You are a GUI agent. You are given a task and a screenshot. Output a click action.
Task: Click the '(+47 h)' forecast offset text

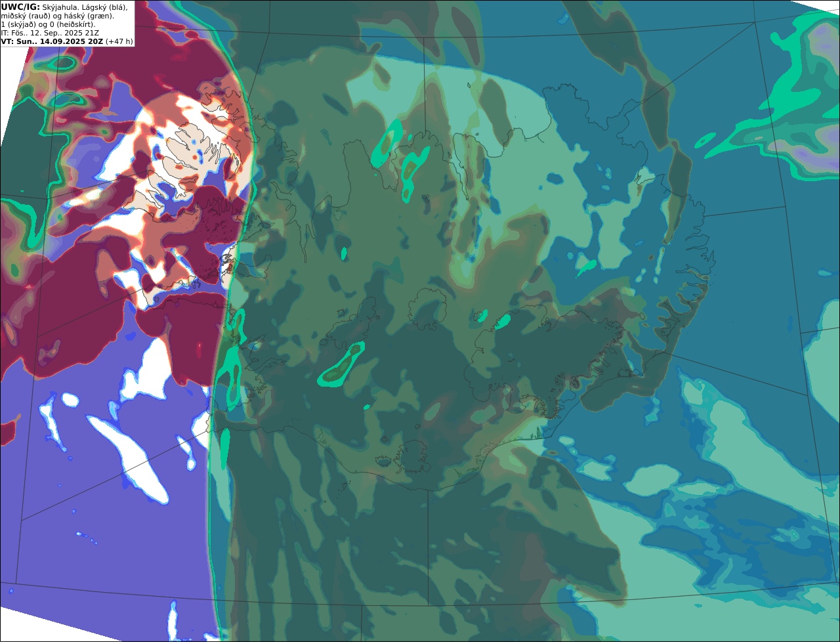coord(119,41)
